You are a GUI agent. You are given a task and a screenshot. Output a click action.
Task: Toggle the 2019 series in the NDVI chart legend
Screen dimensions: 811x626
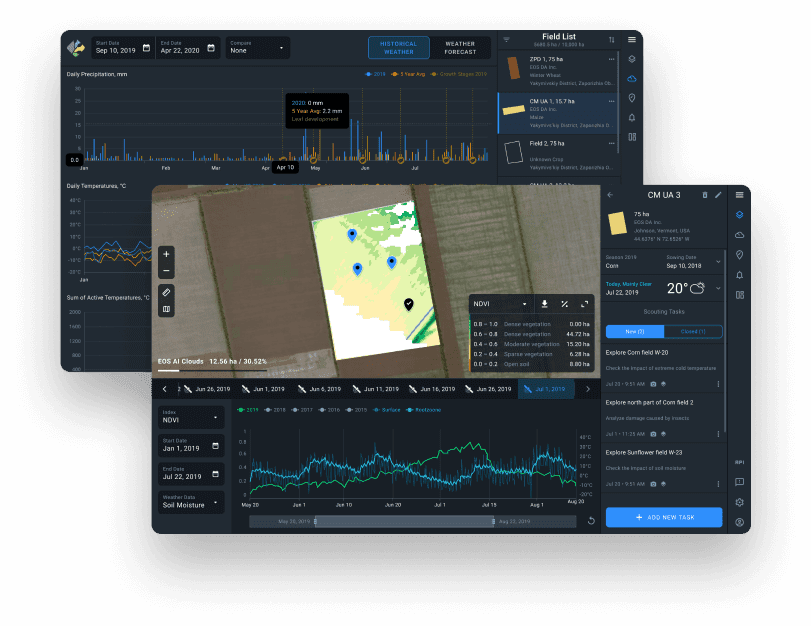tap(248, 410)
